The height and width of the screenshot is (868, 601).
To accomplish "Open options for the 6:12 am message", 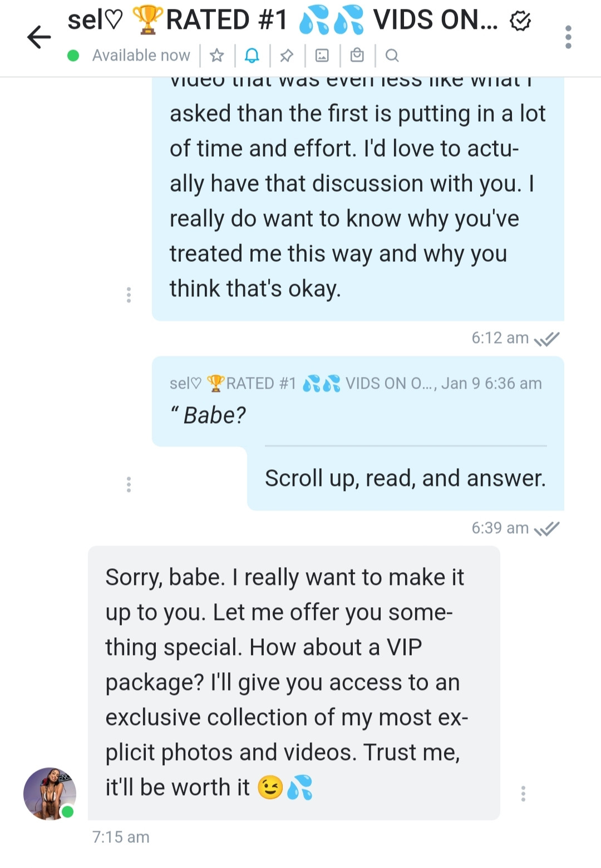I will click(x=129, y=295).
